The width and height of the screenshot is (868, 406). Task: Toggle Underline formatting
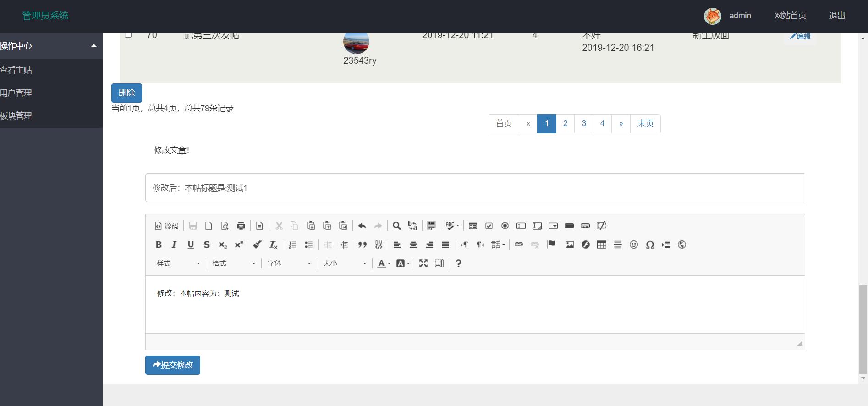click(x=191, y=245)
